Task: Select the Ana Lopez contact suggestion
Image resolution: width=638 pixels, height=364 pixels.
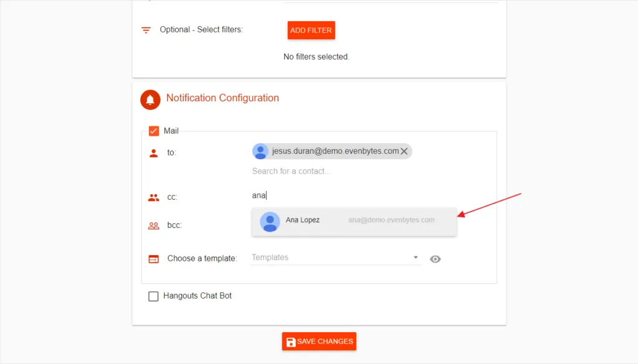Action: point(355,222)
